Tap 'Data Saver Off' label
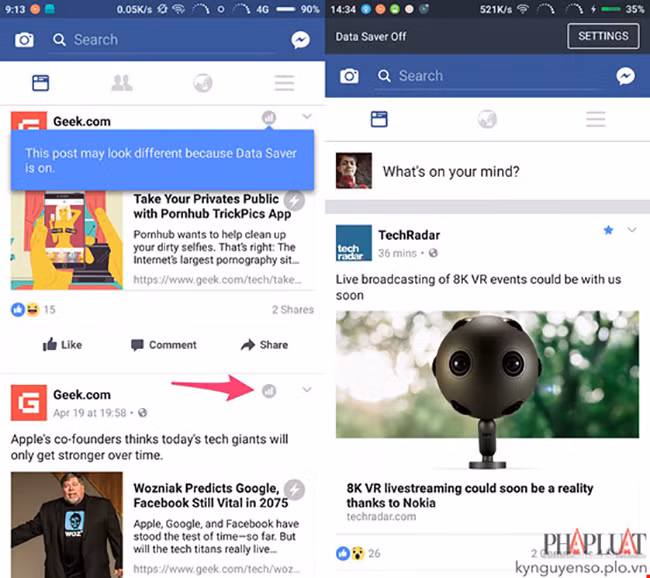The width and height of the screenshot is (650, 578). pos(371,36)
